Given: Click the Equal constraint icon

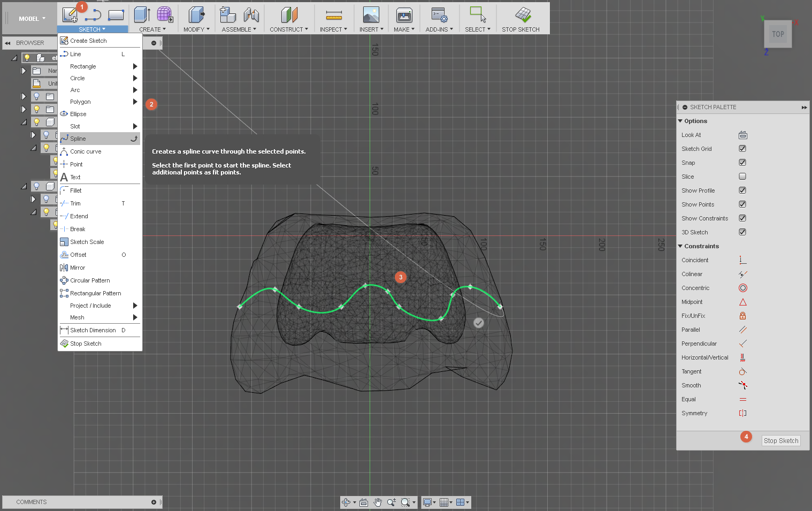Looking at the screenshot, I should (742, 399).
